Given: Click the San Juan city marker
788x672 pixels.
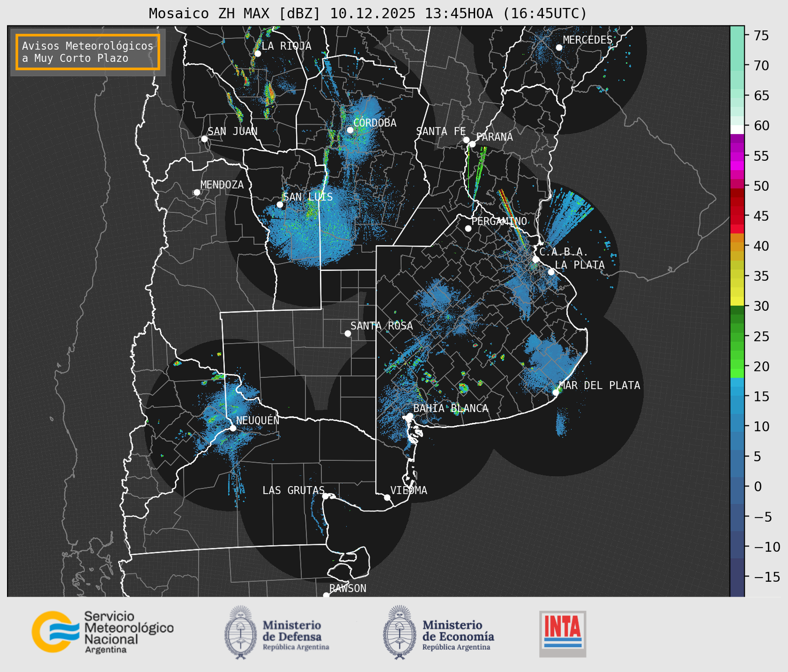Looking at the screenshot, I should [204, 139].
